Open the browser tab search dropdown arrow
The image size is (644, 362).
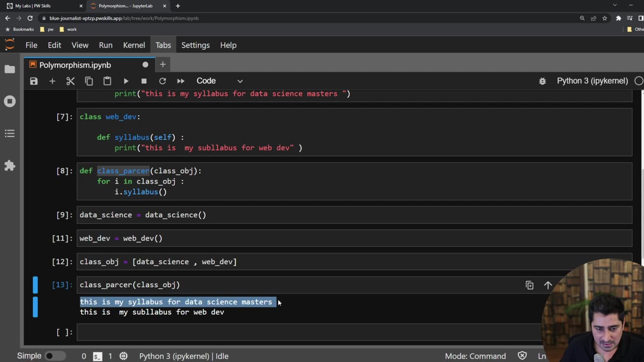pyautogui.click(x=614, y=6)
